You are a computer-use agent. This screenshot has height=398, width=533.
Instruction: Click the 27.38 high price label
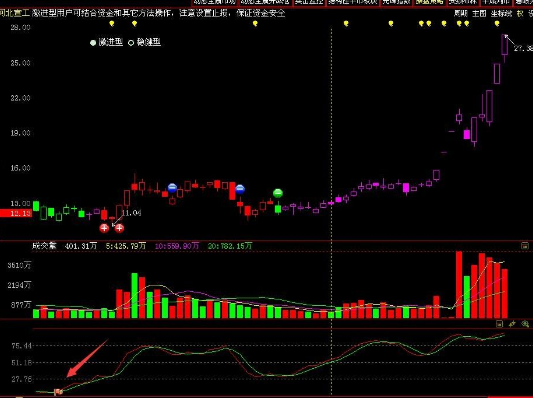pyautogui.click(x=523, y=48)
